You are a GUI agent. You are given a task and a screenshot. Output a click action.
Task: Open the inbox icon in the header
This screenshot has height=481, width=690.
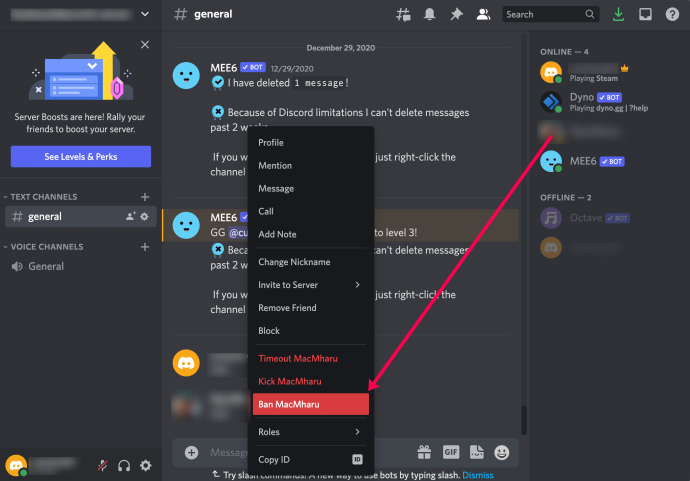[645, 15]
